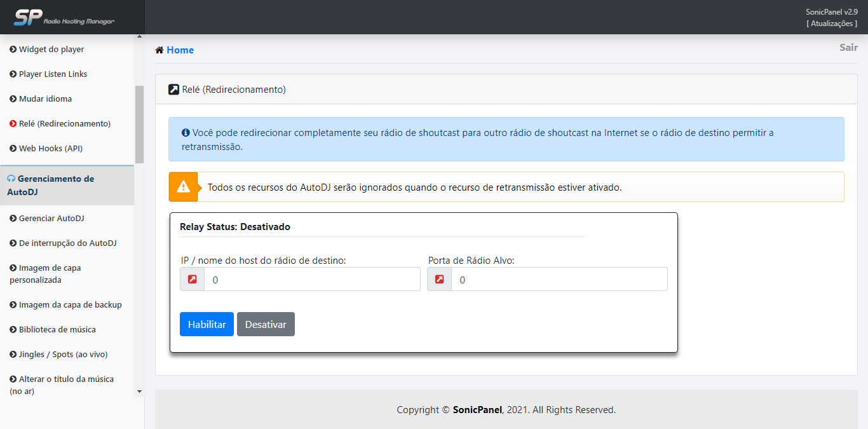Click the red icon beside the port field
The width and height of the screenshot is (868, 429).
coord(439,280)
